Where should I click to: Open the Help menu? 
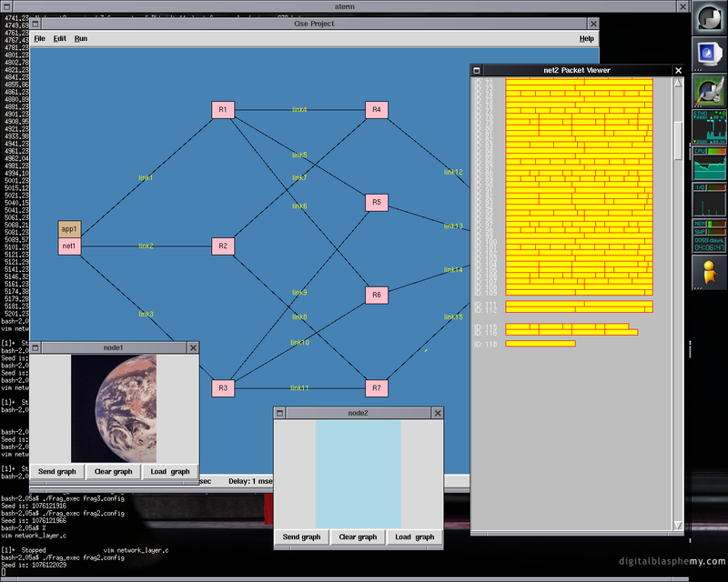(x=586, y=38)
